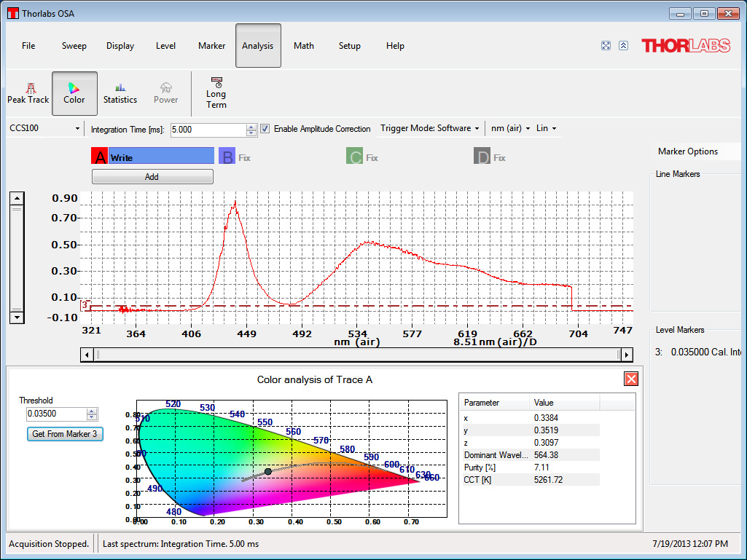The height and width of the screenshot is (560, 747).
Task: Click Get From Marker 3 button
Action: [65, 434]
